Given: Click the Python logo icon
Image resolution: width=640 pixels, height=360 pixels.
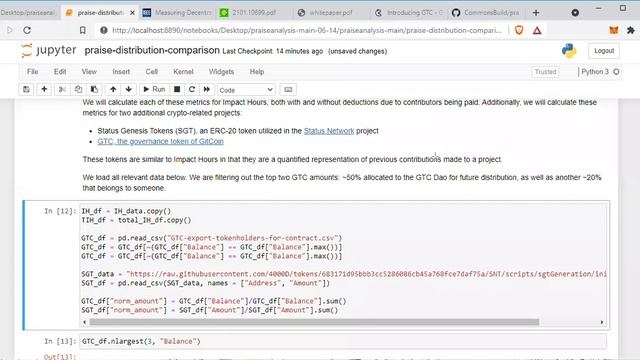Looking at the screenshot, I should pyautogui.click(x=569, y=51).
